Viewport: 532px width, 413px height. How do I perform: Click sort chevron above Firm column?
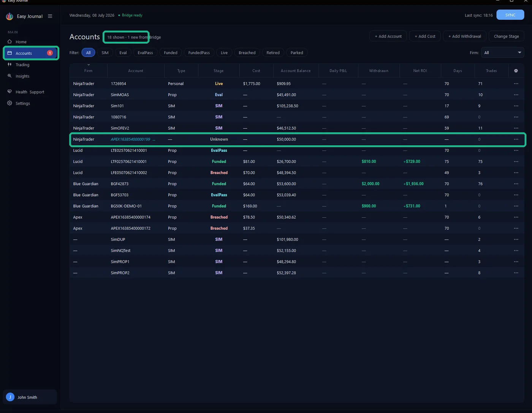click(89, 65)
